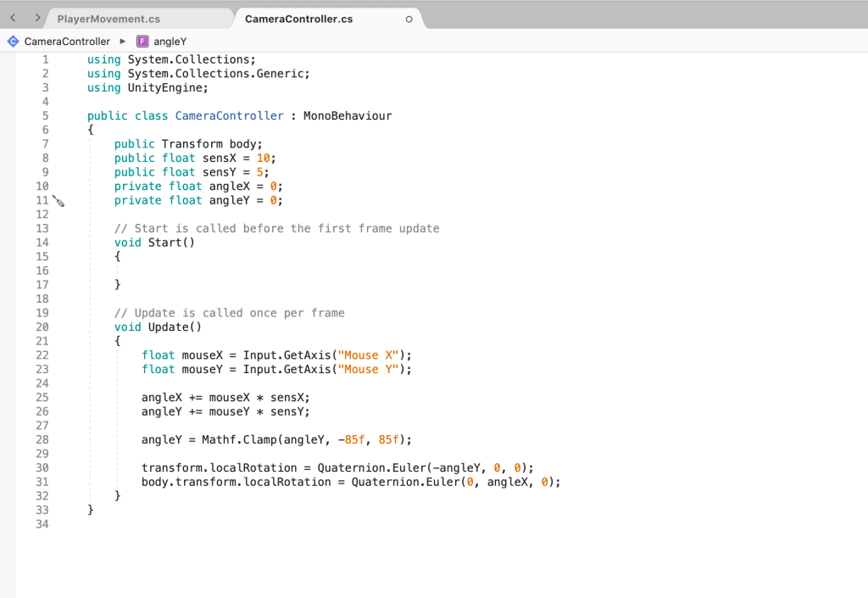Image resolution: width=868 pixels, height=598 pixels.
Task: Click line number 20 in the gutter
Action: [x=42, y=327]
